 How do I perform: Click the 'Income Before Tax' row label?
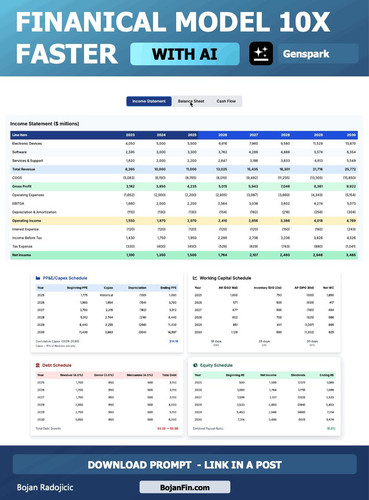point(27,238)
